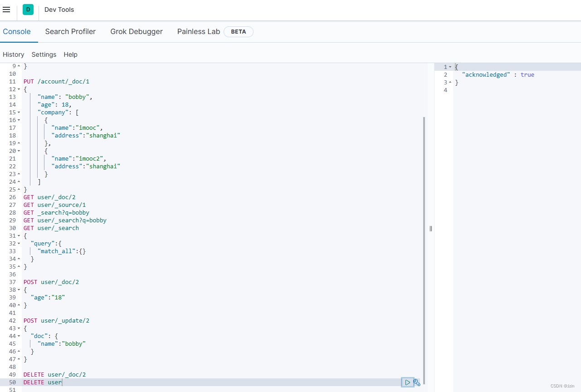Open the Help panel

[70, 54]
